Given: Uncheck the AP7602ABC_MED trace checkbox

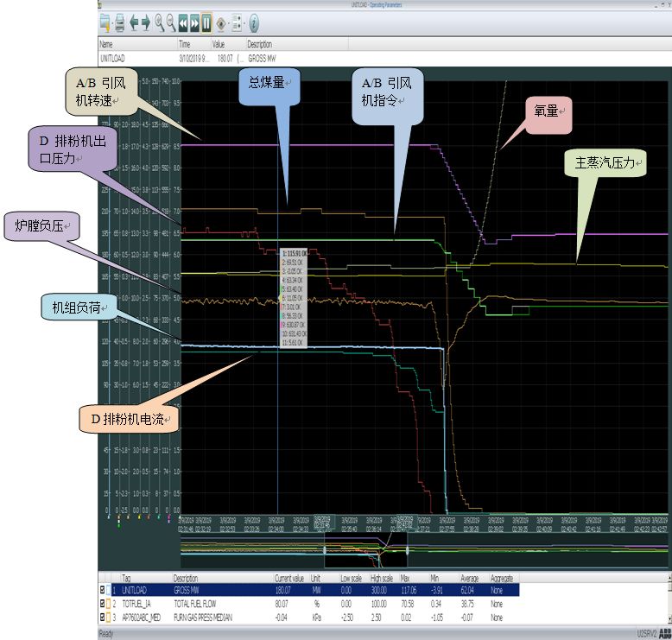Looking at the screenshot, I should (102, 618).
